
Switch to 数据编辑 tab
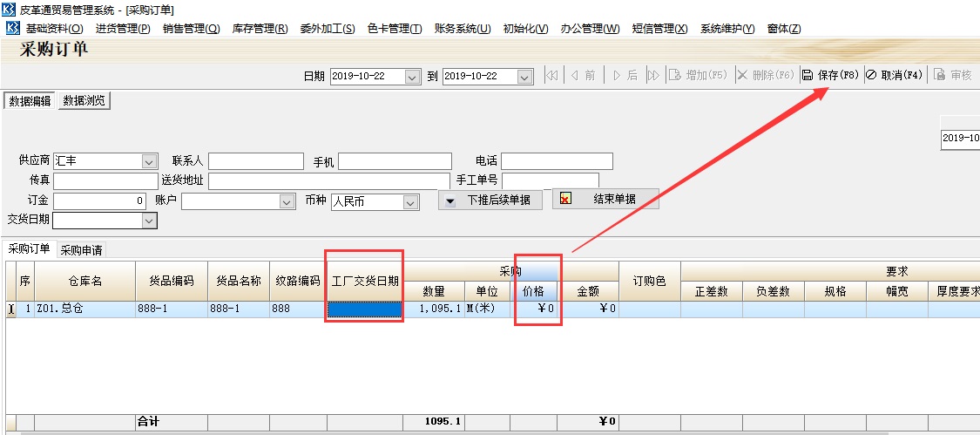click(x=30, y=101)
